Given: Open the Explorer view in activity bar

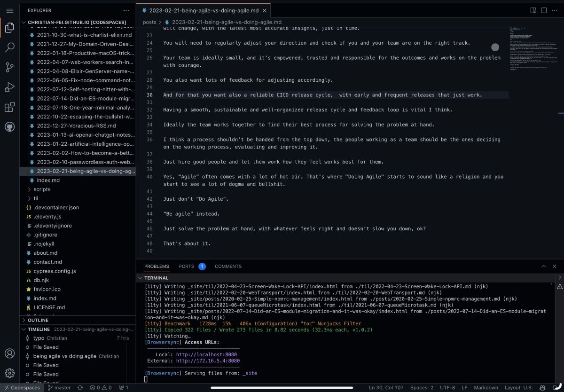Looking at the screenshot, I should (9, 28).
